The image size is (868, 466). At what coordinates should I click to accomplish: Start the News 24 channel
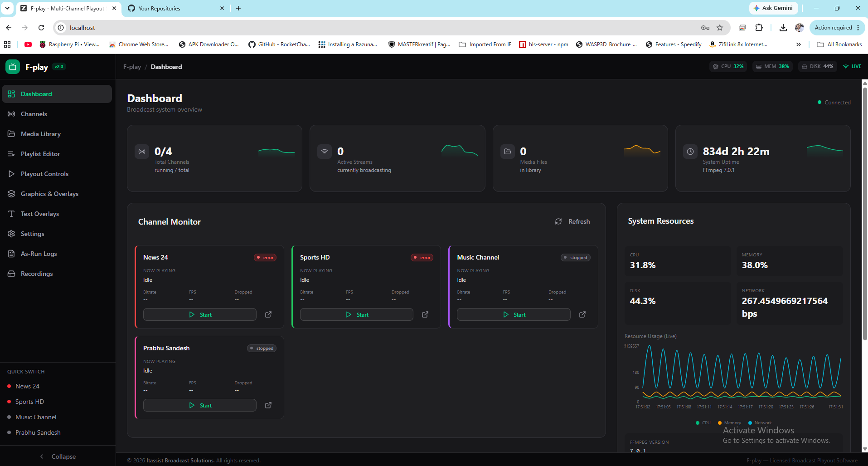tap(200, 314)
